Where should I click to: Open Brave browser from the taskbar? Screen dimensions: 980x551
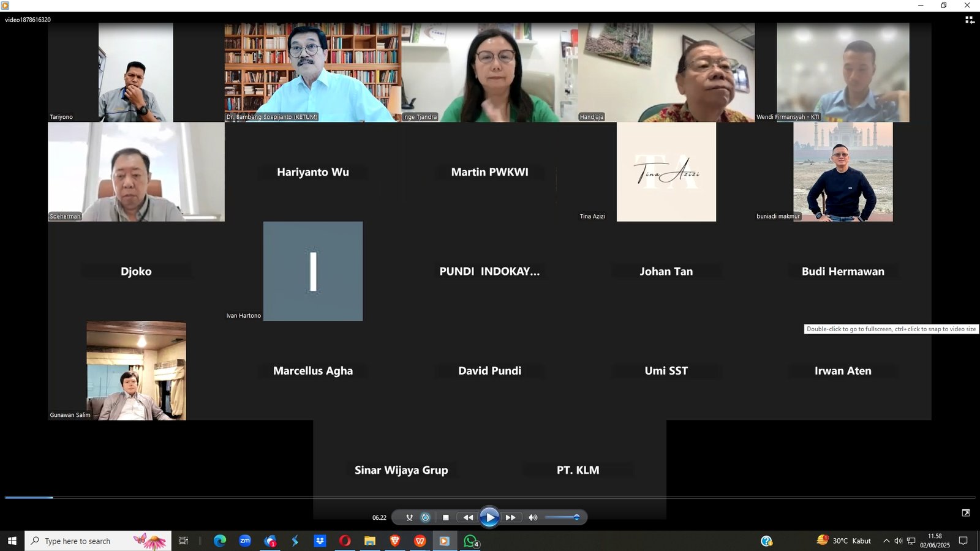[x=394, y=541]
